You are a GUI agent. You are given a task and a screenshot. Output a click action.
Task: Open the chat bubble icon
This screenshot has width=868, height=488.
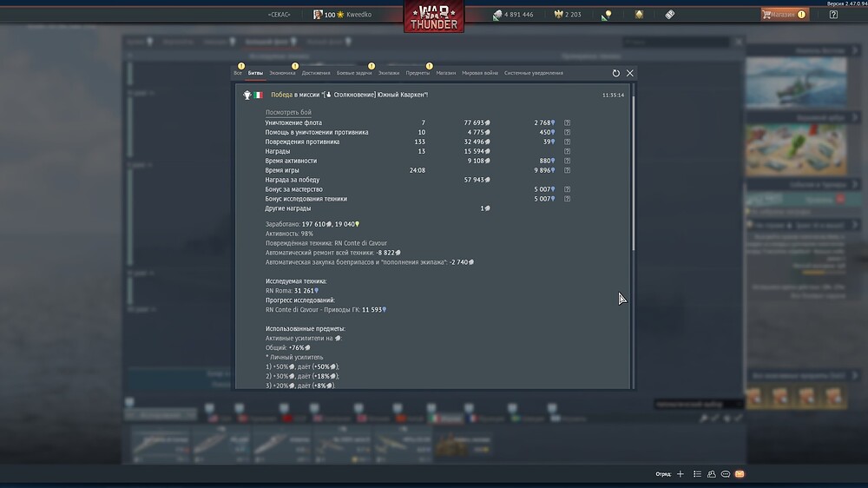(725, 474)
